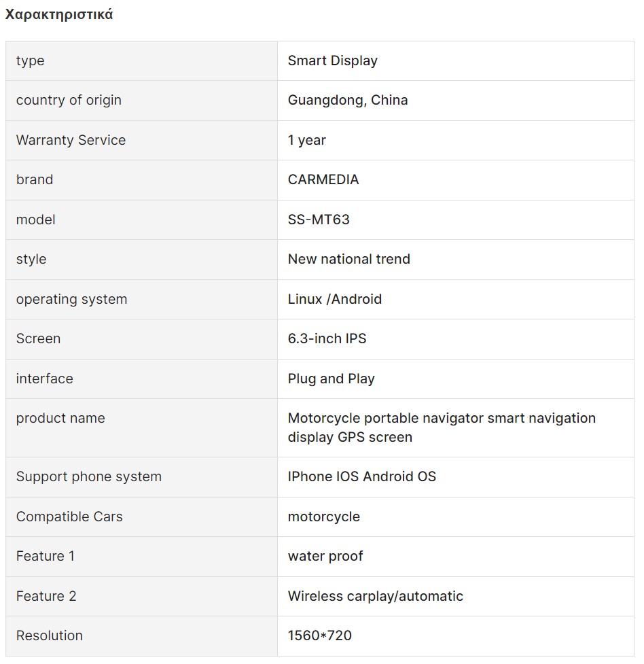Select the Guangdong, China value
Screen dimensions: 644x664
[348, 100]
